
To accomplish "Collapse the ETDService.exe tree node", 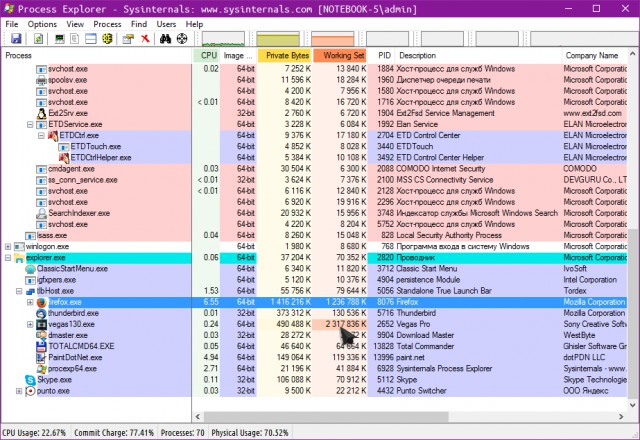I will coord(30,124).
